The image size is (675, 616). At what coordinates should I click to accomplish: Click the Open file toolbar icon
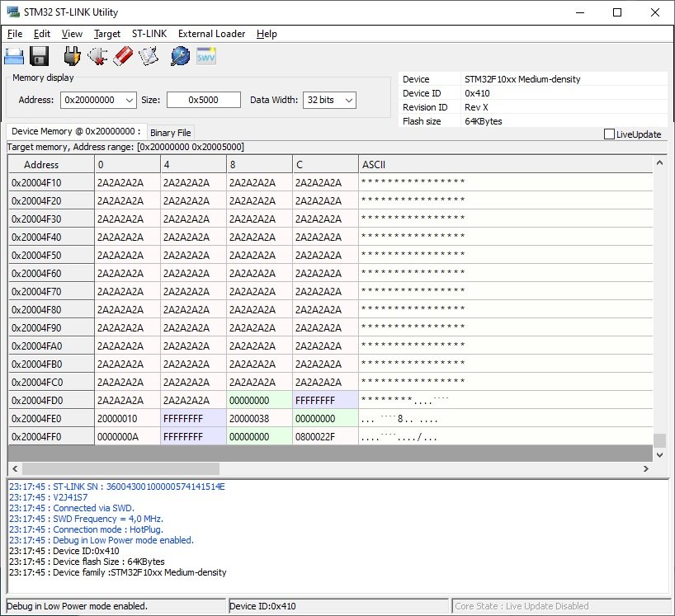14,56
